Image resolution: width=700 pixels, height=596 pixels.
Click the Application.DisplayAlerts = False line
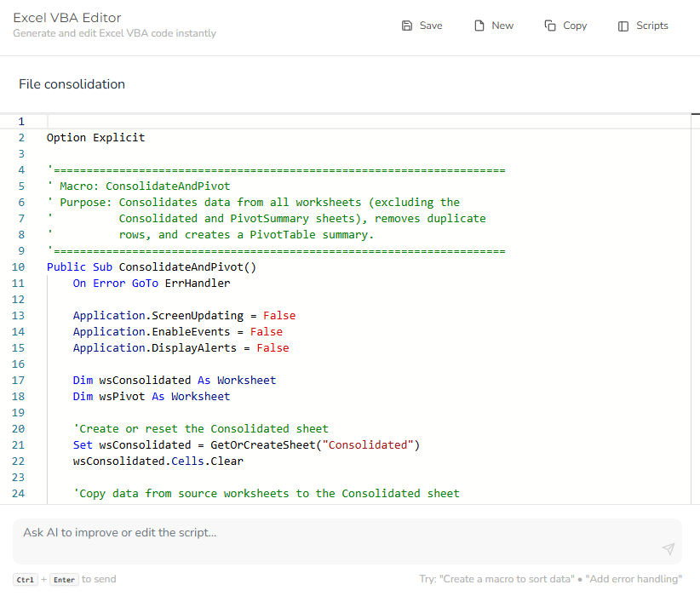pyautogui.click(x=181, y=348)
